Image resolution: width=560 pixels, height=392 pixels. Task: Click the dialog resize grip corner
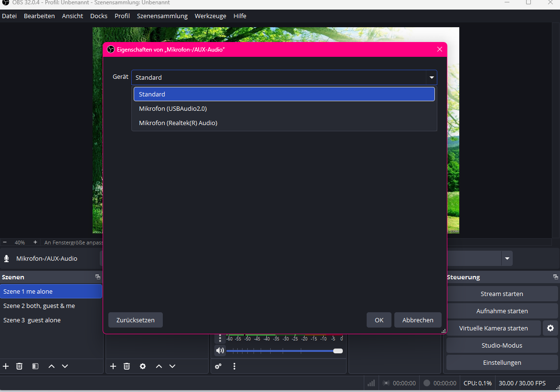click(444, 331)
